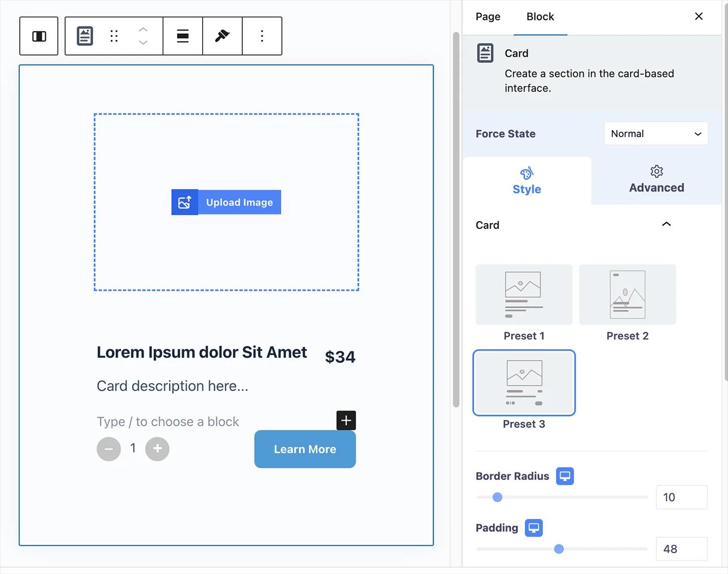Image resolution: width=728 pixels, height=574 pixels.
Task: Click the Border Radius value input field
Action: pyautogui.click(x=681, y=497)
